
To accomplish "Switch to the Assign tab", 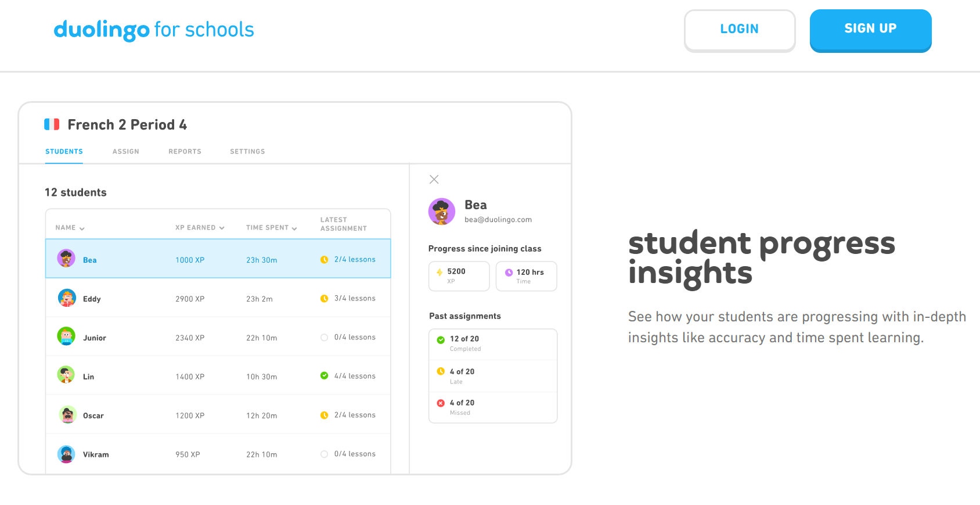I will click(x=125, y=152).
